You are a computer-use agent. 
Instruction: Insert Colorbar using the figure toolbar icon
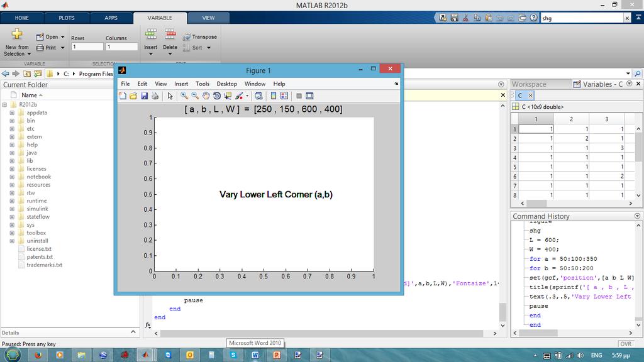coord(273,96)
